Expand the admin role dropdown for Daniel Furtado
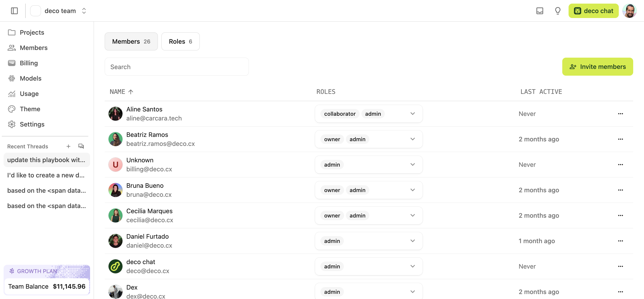 (x=413, y=241)
